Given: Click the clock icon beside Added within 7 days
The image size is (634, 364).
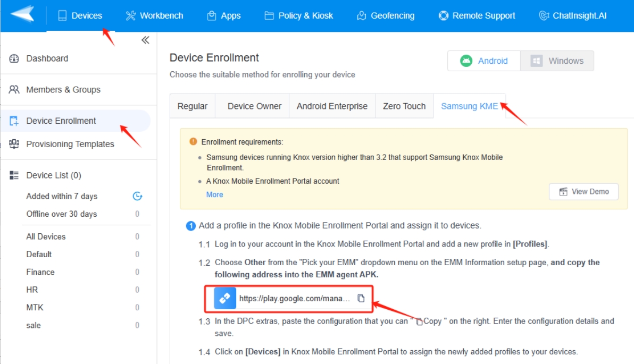Looking at the screenshot, I should point(137,196).
